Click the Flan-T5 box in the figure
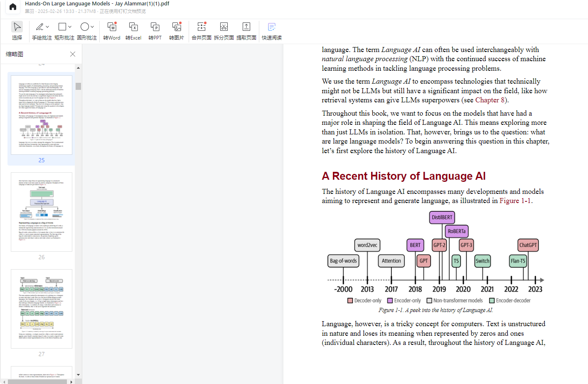This screenshot has width=588, height=384. (x=518, y=261)
